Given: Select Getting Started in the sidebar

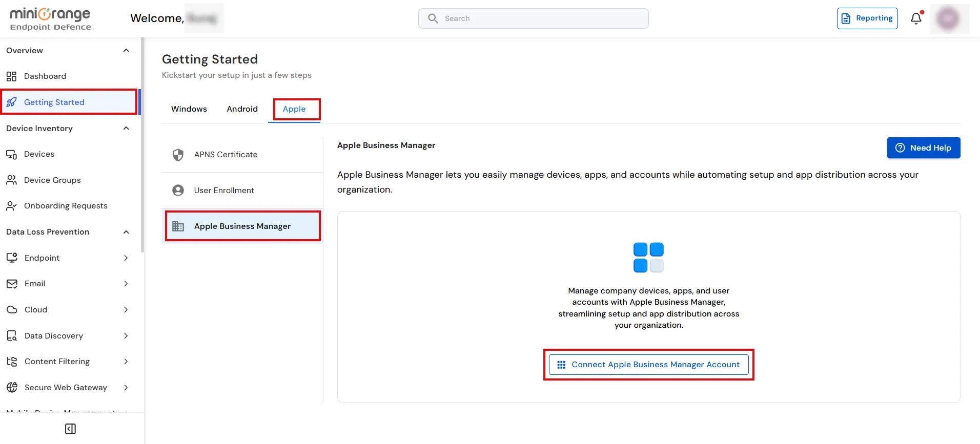Looking at the screenshot, I should click(69, 102).
